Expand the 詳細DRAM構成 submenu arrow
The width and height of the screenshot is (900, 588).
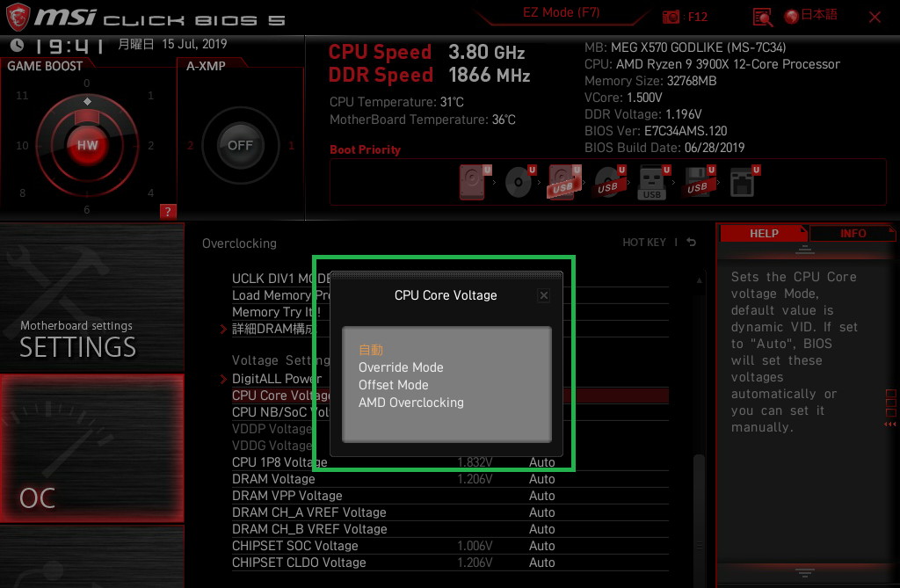(223, 329)
